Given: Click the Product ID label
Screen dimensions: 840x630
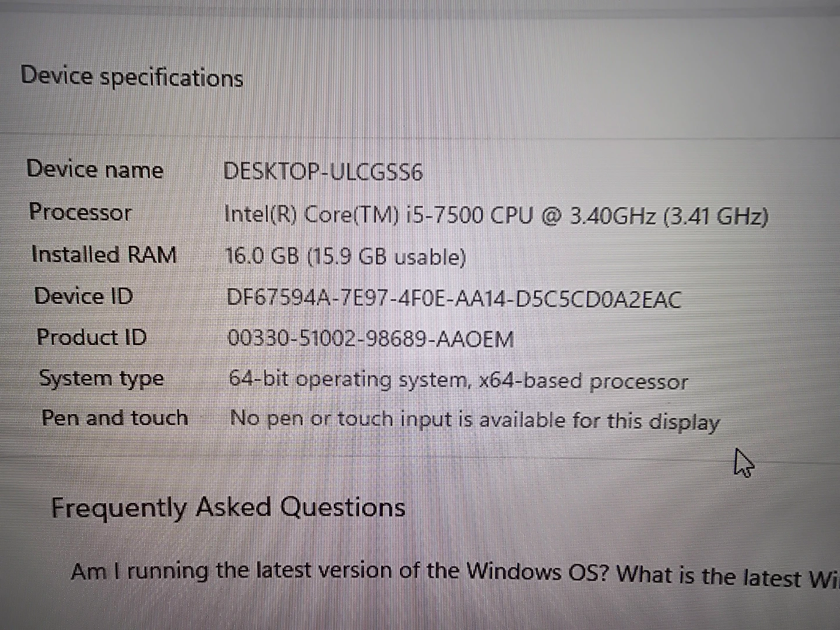Looking at the screenshot, I should [92, 337].
